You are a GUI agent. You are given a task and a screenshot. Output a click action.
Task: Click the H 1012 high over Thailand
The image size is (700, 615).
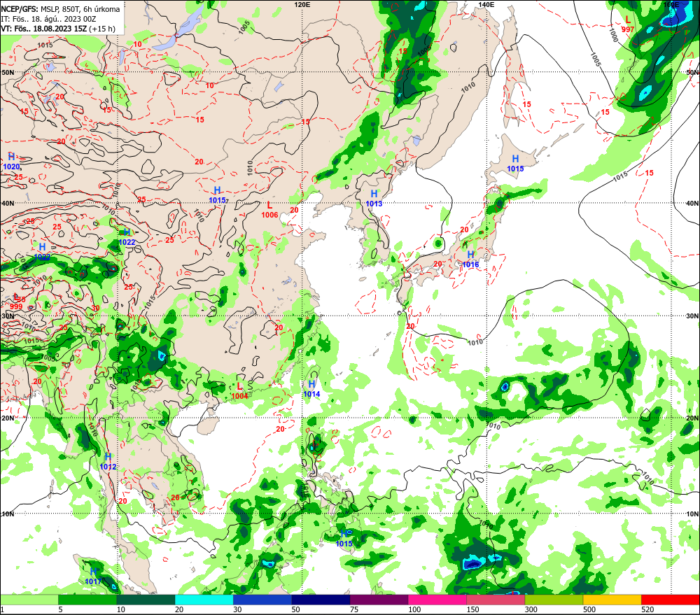pos(108,462)
